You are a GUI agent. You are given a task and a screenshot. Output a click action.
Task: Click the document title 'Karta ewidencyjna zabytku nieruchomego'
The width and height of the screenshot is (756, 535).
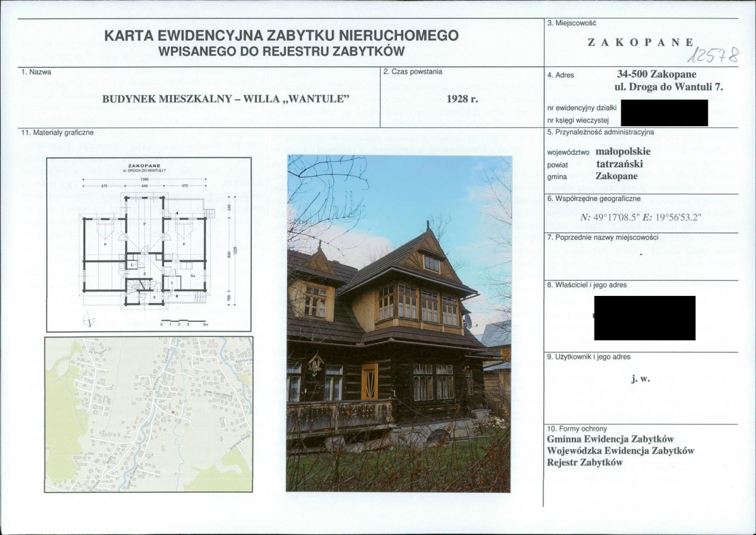point(281,35)
